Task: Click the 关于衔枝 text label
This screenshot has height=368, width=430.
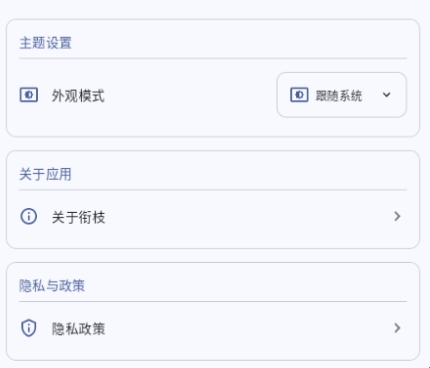Action: coord(78,217)
